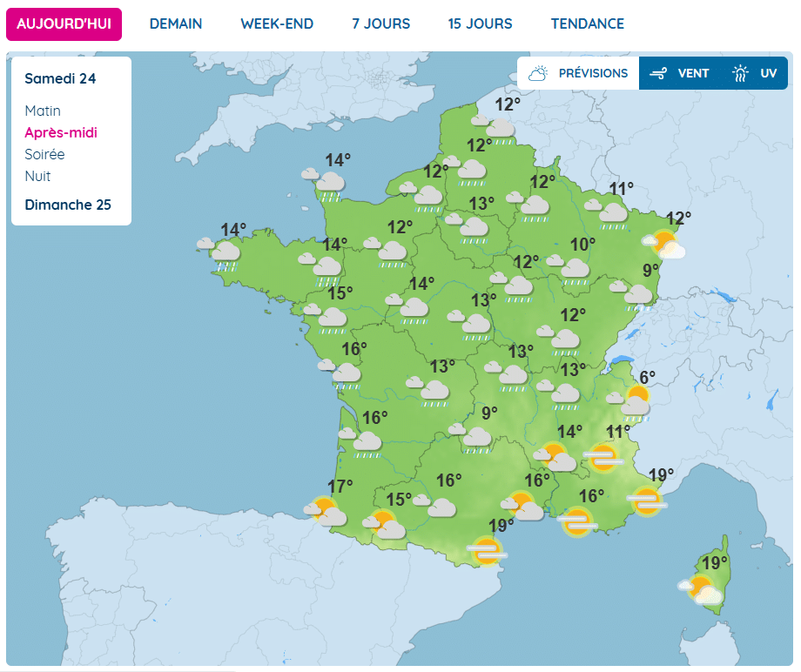
Task: Switch the map to UV index
Action: point(755,73)
